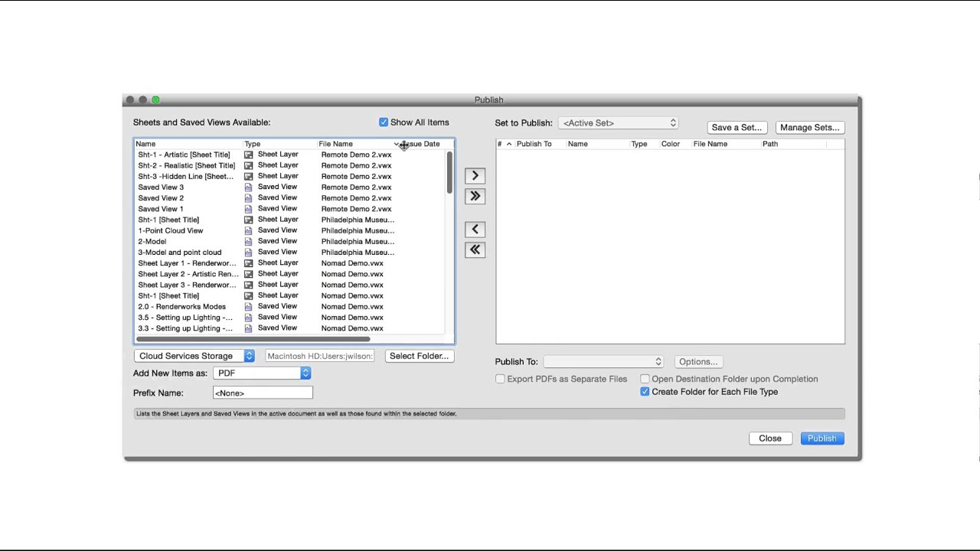Click the green zoom window button
Image resolution: width=980 pixels, height=551 pixels.
155,99
